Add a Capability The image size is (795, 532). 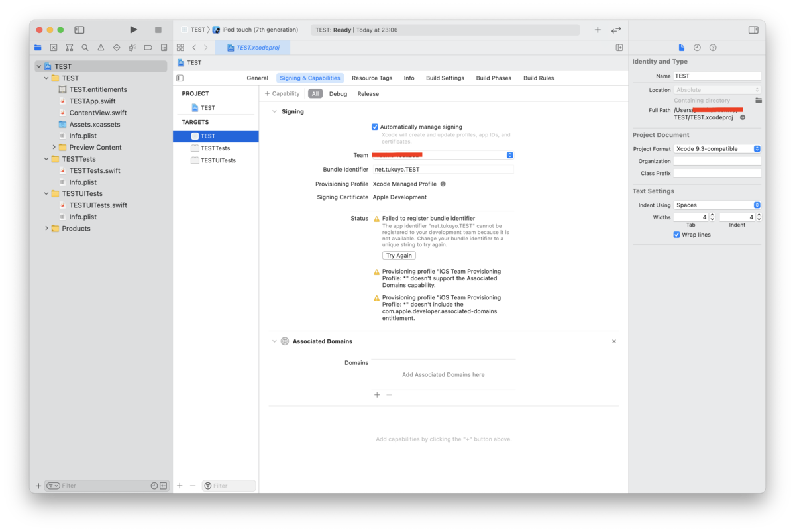282,94
